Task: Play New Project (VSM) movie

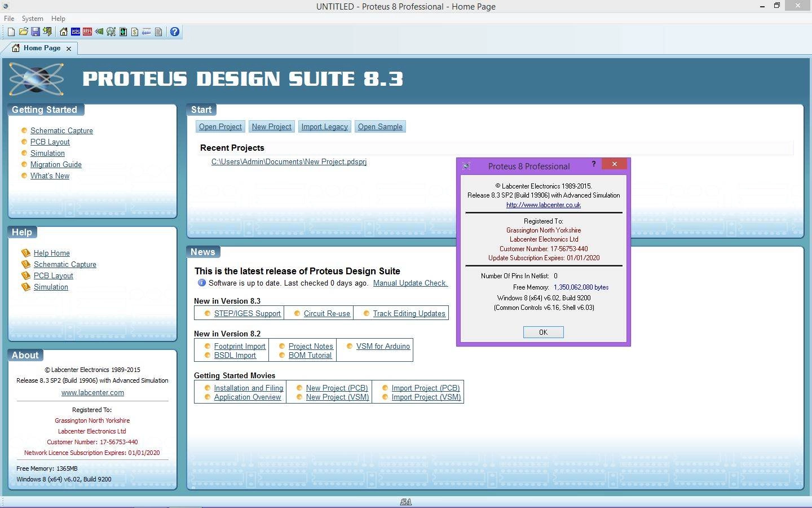Action: pos(337,397)
